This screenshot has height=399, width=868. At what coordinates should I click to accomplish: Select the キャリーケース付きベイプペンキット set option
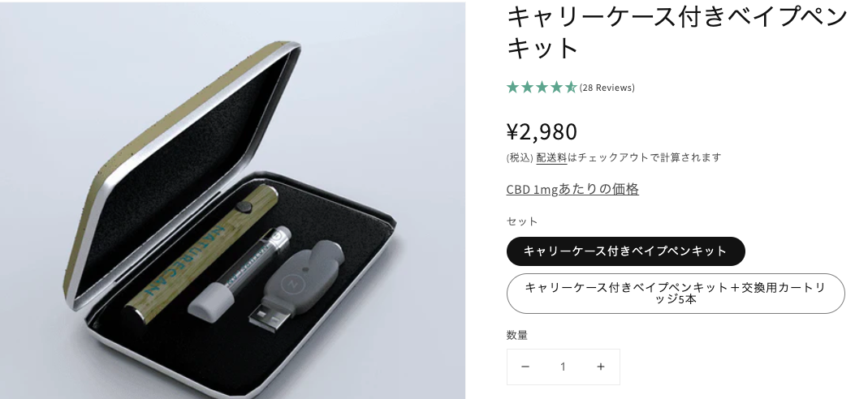click(625, 251)
